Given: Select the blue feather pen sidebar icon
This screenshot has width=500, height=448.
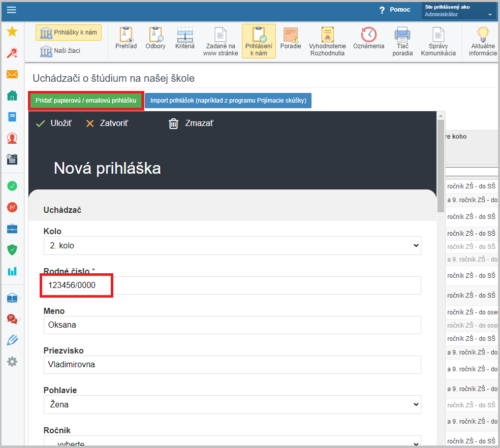Looking at the screenshot, I should [12, 340].
